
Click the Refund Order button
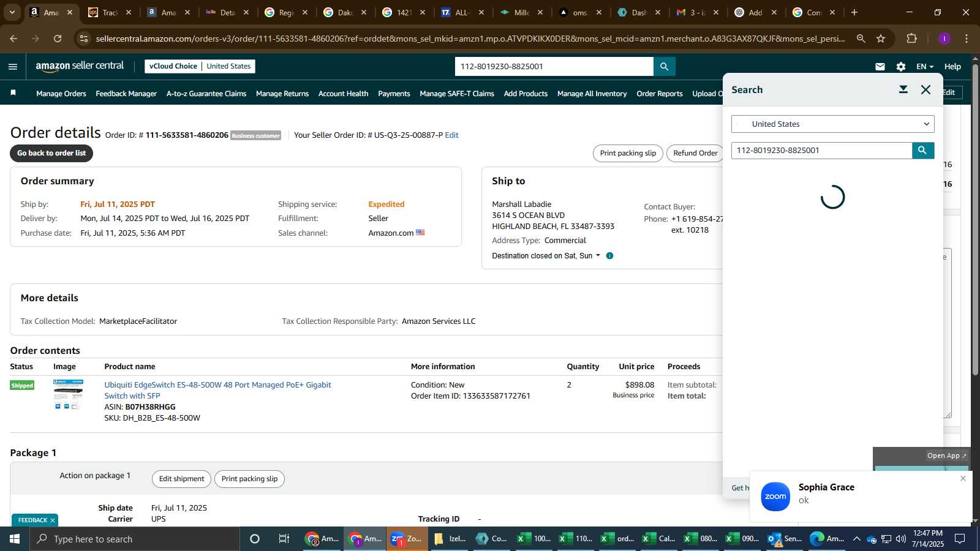695,153
